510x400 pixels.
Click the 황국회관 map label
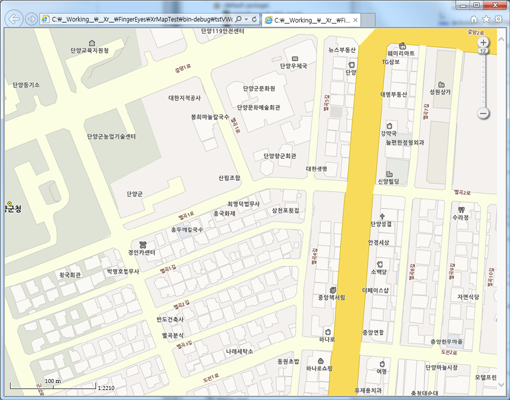(x=70, y=275)
